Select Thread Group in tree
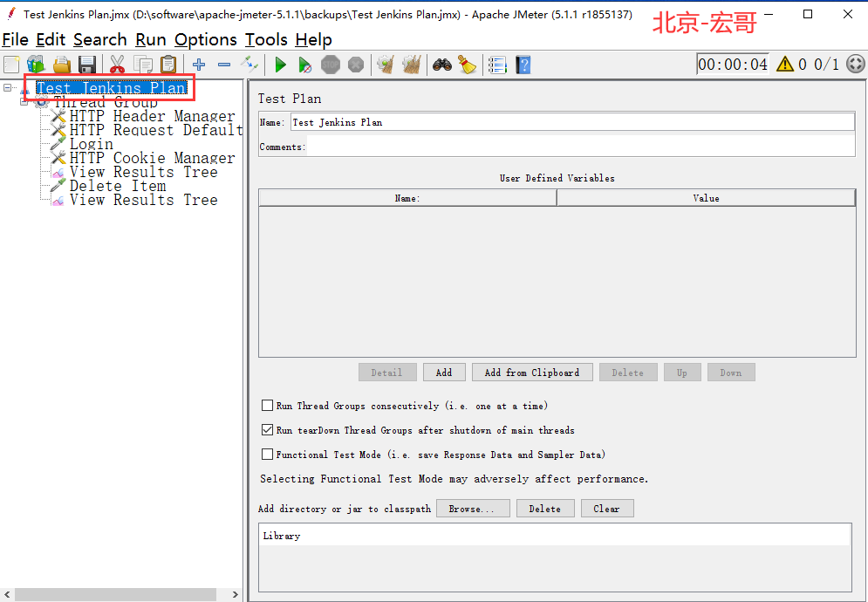868x602 pixels. pos(106,102)
